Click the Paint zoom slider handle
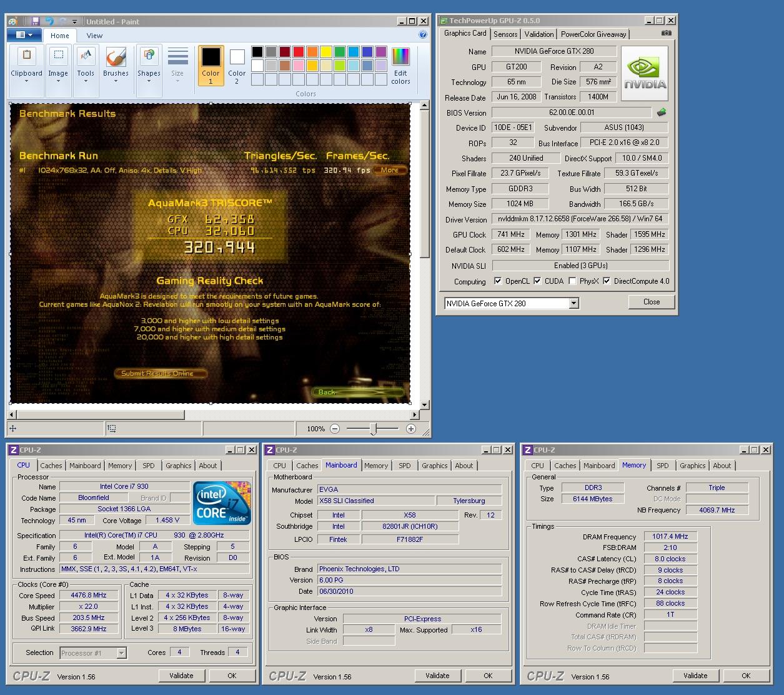Viewport: 784px width, 695px height. [373, 429]
